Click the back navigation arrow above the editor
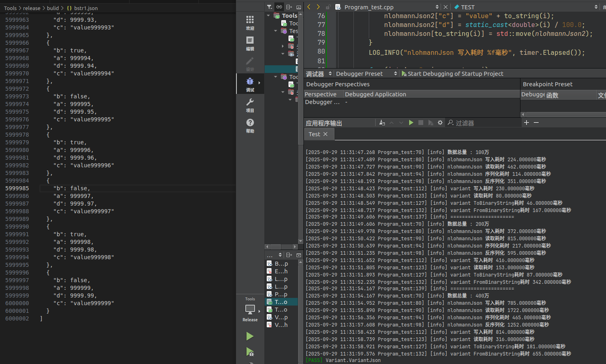Viewport: 606px width, 364px height. coord(308,7)
